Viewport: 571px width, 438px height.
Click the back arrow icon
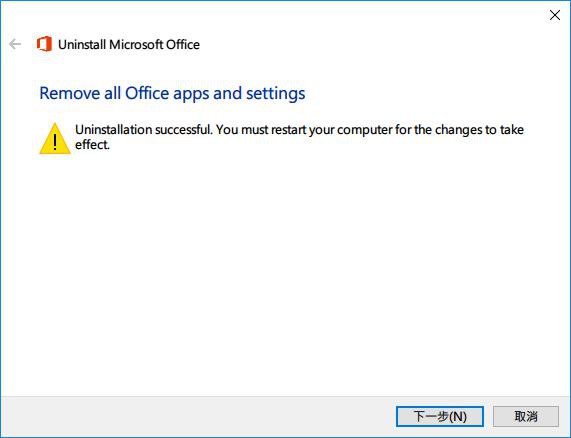pos(15,44)
